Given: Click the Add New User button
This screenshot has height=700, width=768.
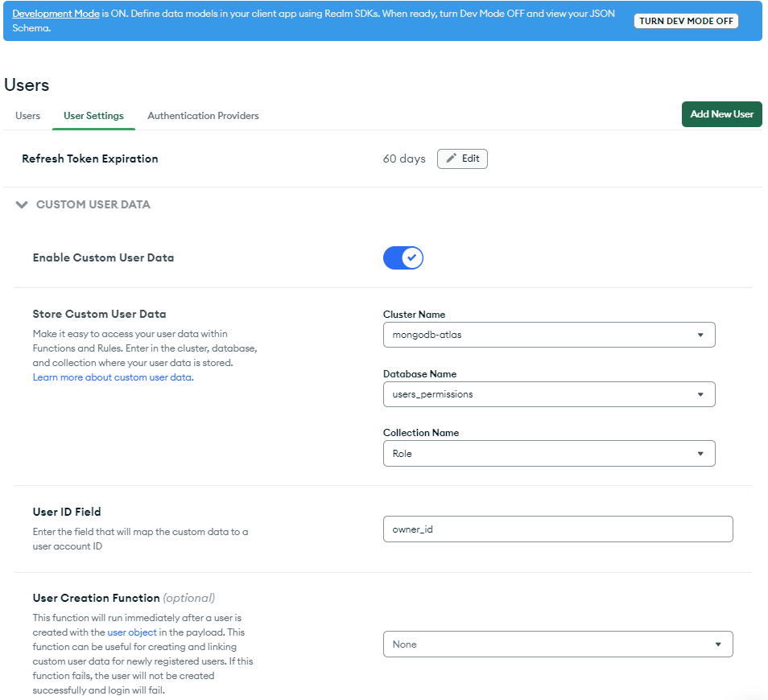Looking at the screenshot, I should pyautogui.click(x=721, y=114).
